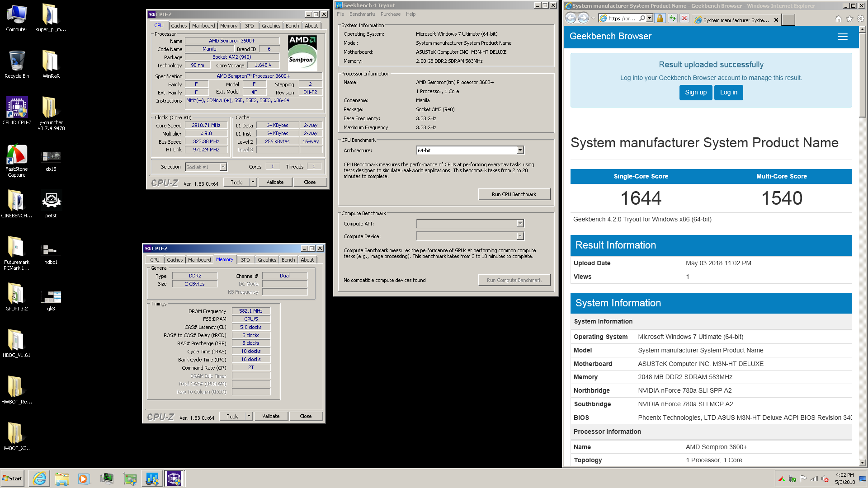Click Sign up on Geekbench Browser
The width and height of the screenshot is (868, 488).
click(696, 93)
